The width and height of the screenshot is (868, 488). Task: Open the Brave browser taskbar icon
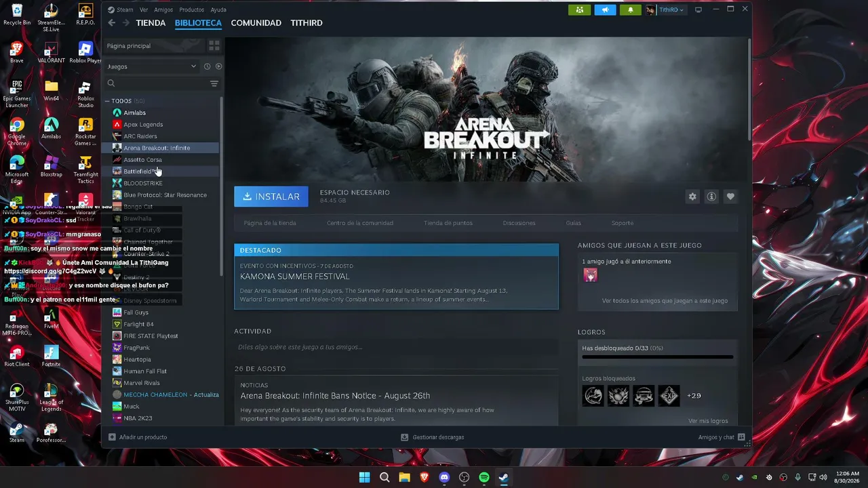pyautogui.click(x=425, y=477)
